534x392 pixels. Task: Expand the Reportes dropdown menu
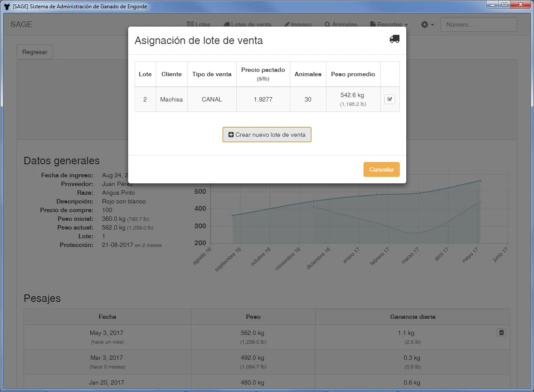point(389,24)
